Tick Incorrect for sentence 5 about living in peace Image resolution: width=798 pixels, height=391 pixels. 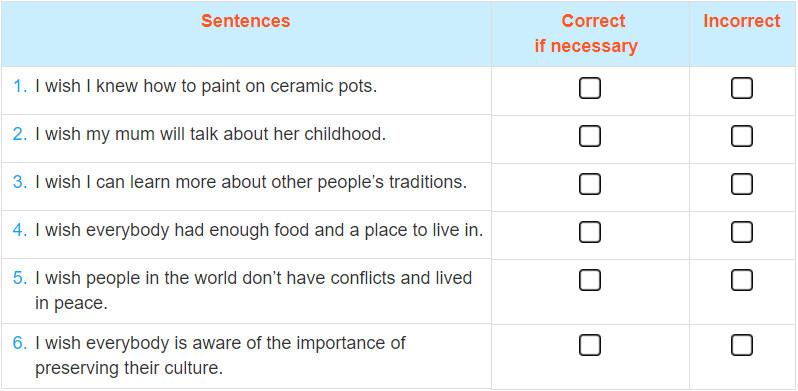pyautogui.click(x=742, y=280)
